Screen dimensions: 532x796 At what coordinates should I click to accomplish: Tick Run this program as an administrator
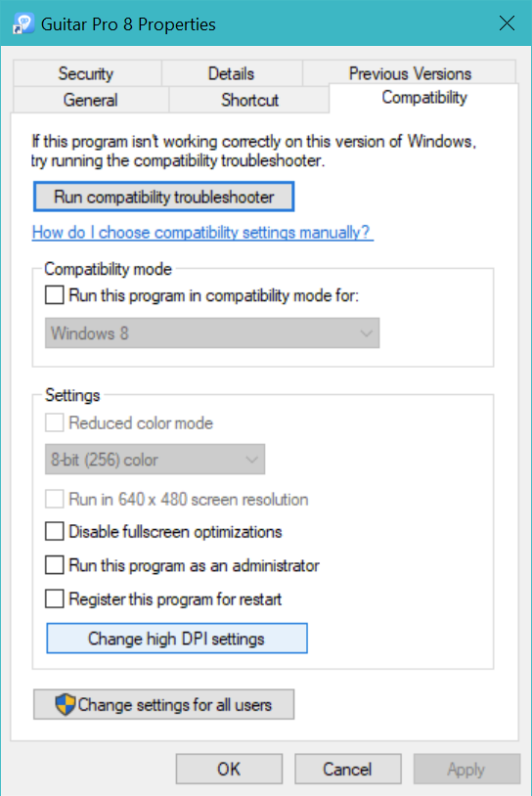point(55,565)
